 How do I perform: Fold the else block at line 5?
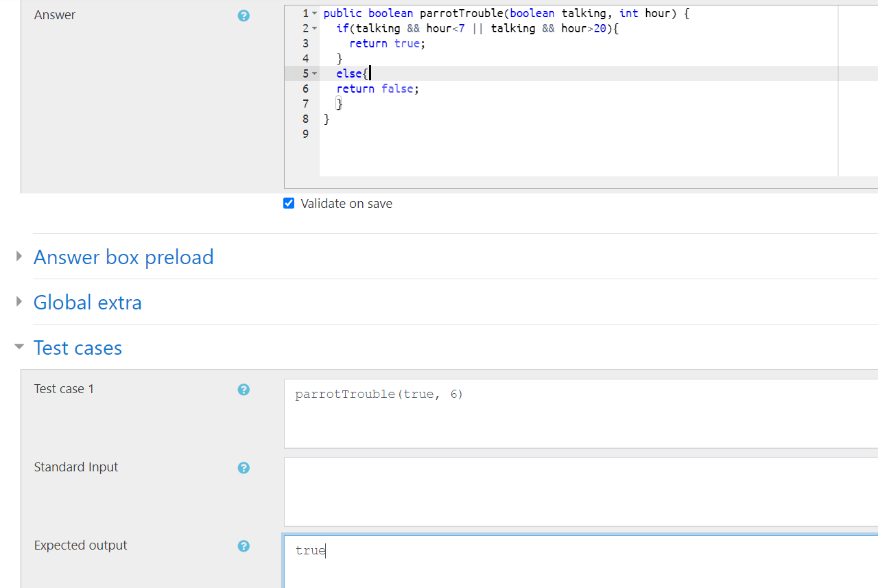[314, 73]
